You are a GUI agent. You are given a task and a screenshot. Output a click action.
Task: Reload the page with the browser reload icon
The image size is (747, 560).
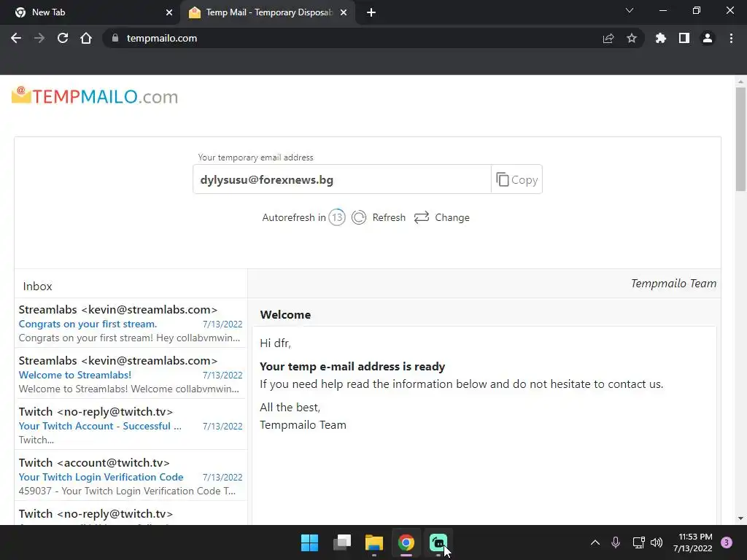(x=63, y=38)
